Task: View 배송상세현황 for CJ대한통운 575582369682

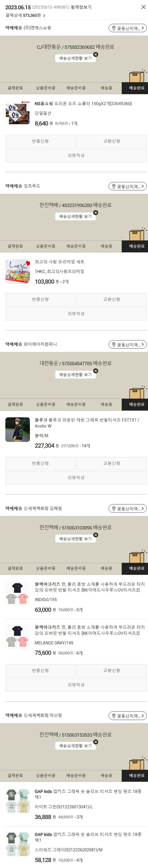Action: click(x=75, y=58)
